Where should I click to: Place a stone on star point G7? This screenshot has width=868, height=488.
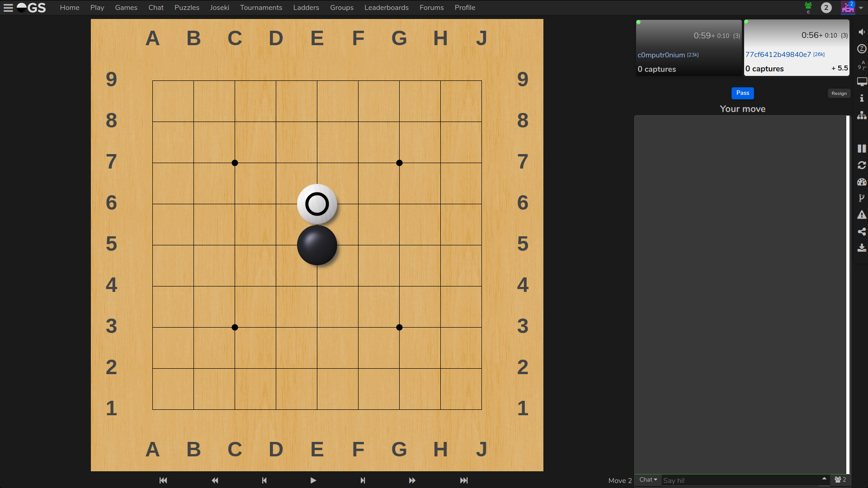[399, 163]
